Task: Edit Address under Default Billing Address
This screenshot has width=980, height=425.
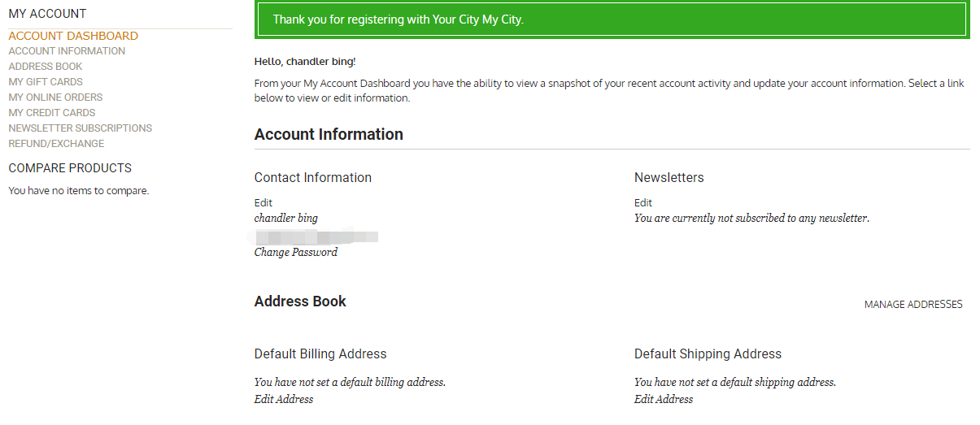Action: (x=284, y=399)
